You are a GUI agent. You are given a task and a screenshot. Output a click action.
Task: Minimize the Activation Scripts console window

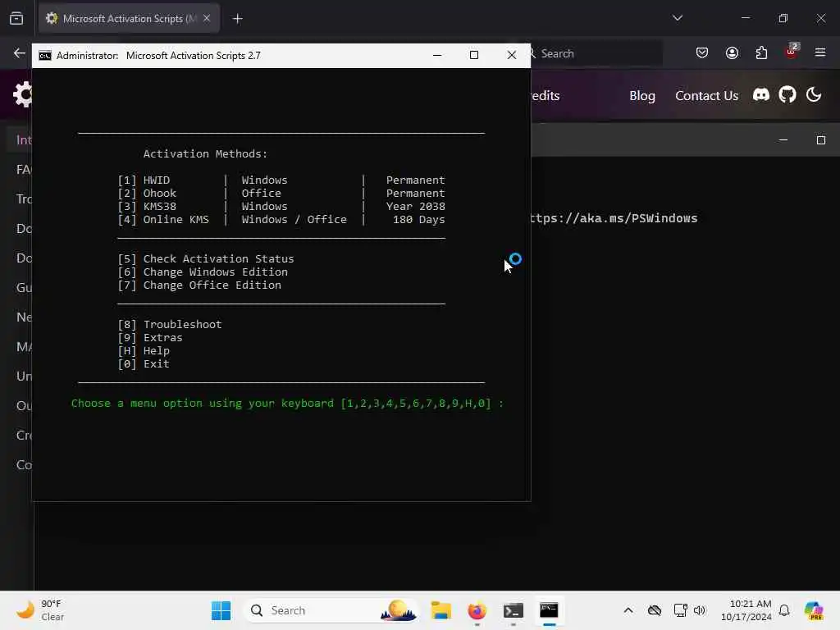[x=437, y=55]
